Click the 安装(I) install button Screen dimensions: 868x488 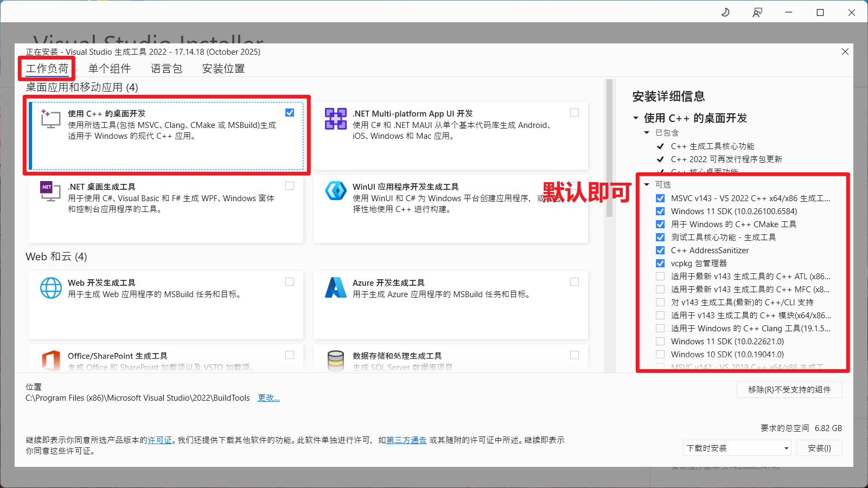coord(819,448)
